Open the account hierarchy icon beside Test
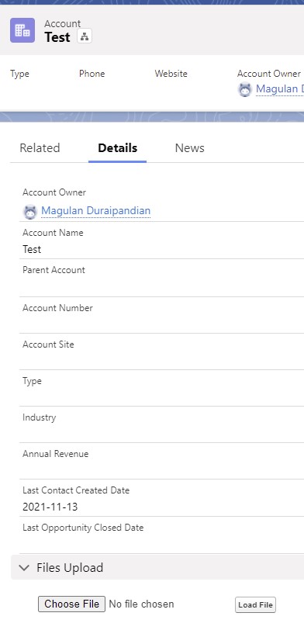Image resolution: width=304 pixels, height=644 pixels. coord(85,36)
